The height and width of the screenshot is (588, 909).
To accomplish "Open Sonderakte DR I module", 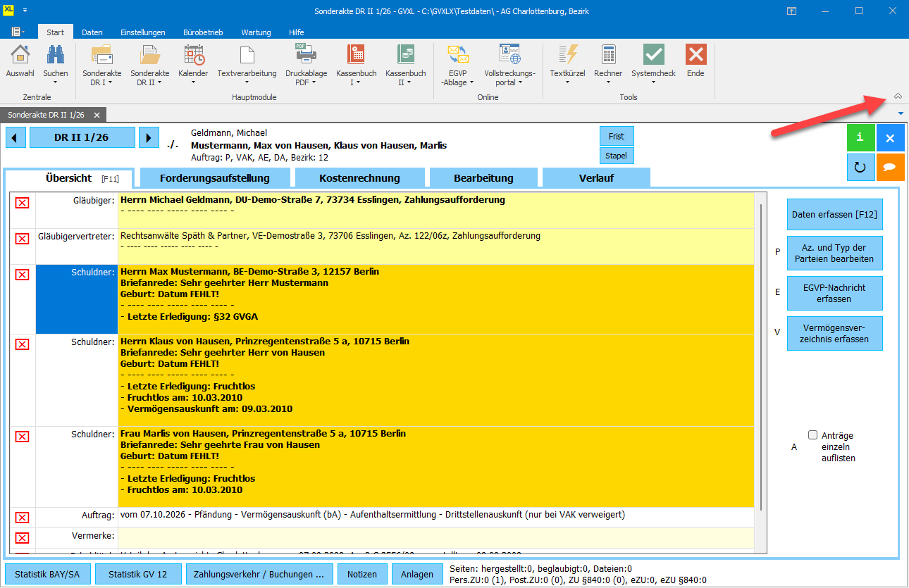I will (x=102, y=65).
